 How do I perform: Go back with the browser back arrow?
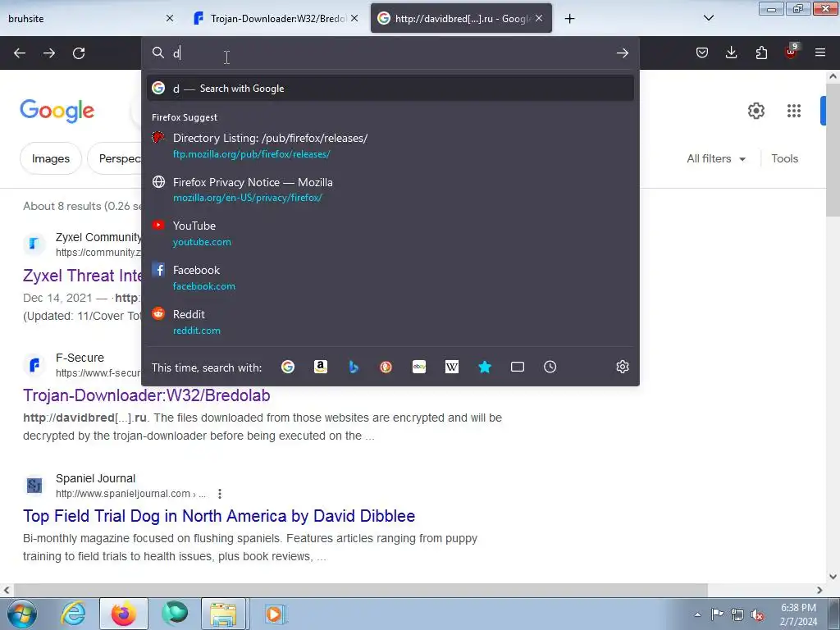pyautogui.click(x=20, y=53)
